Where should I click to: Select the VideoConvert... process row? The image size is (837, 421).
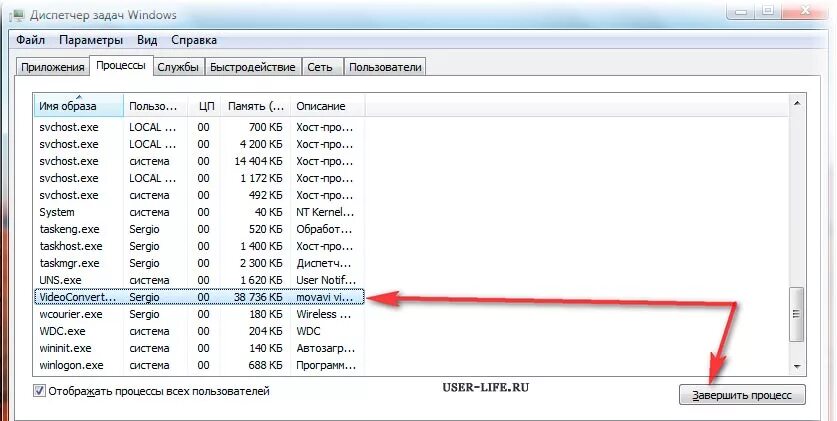pos(199,297)
